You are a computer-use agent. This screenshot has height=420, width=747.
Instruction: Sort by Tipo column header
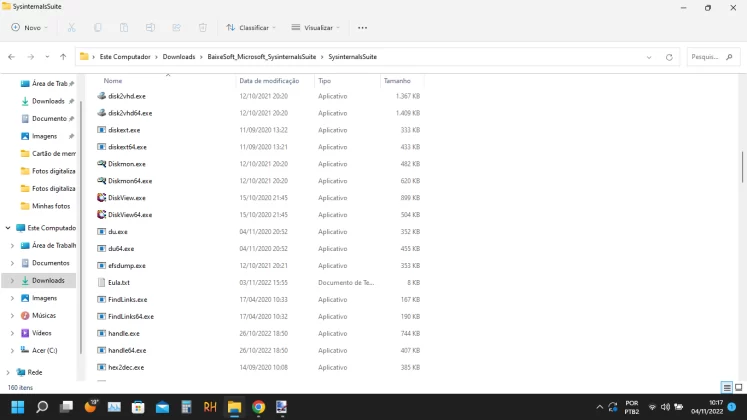click(324, 81)
